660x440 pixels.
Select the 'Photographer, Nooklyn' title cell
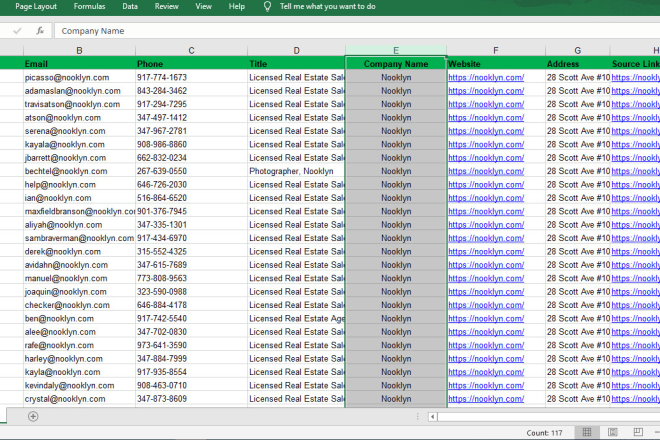(296, 171)
